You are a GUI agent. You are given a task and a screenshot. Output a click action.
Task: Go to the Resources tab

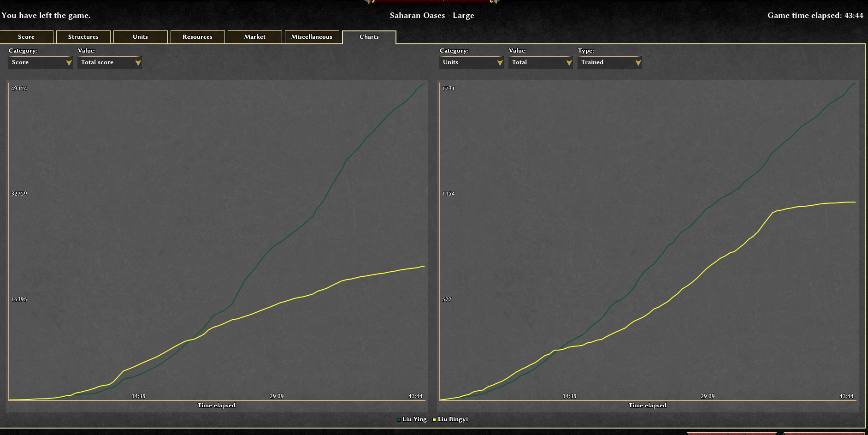197,37
